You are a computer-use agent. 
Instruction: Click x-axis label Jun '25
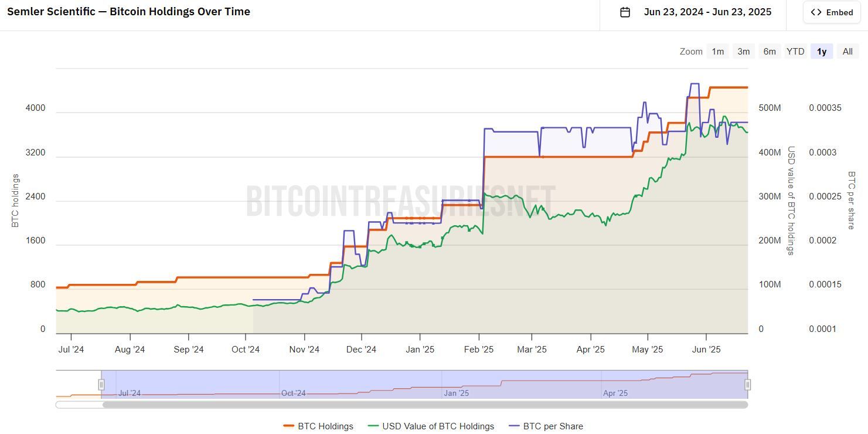point(706,350)
